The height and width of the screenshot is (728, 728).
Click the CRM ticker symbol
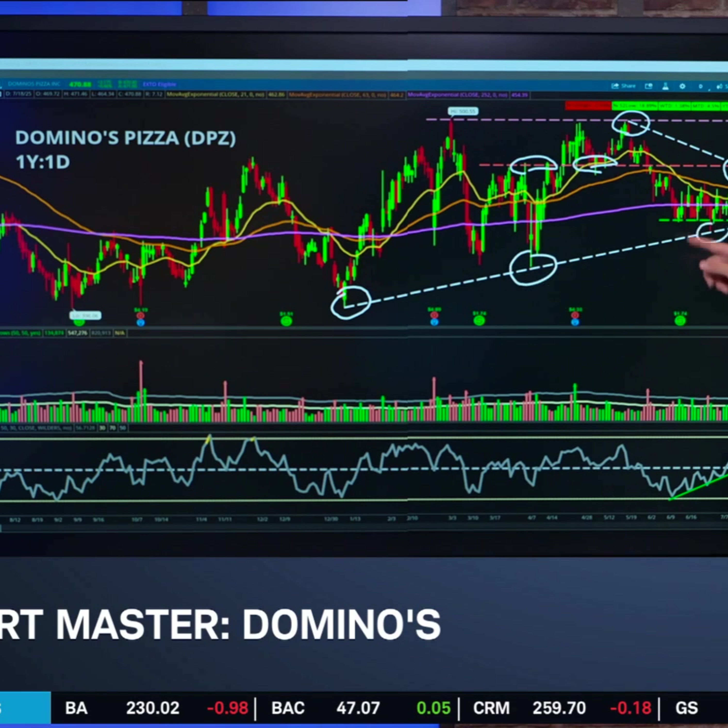[492, 708]
